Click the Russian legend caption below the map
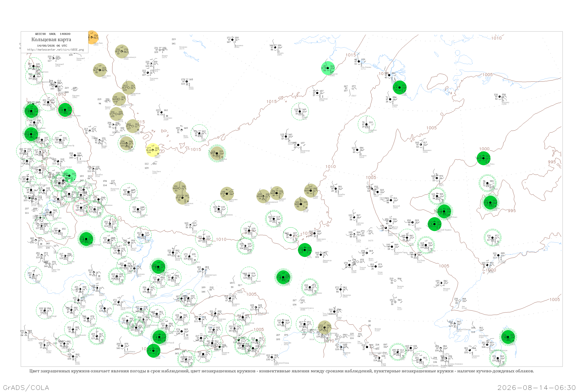The width and height of the screenshot is (588, 392). 281,371
